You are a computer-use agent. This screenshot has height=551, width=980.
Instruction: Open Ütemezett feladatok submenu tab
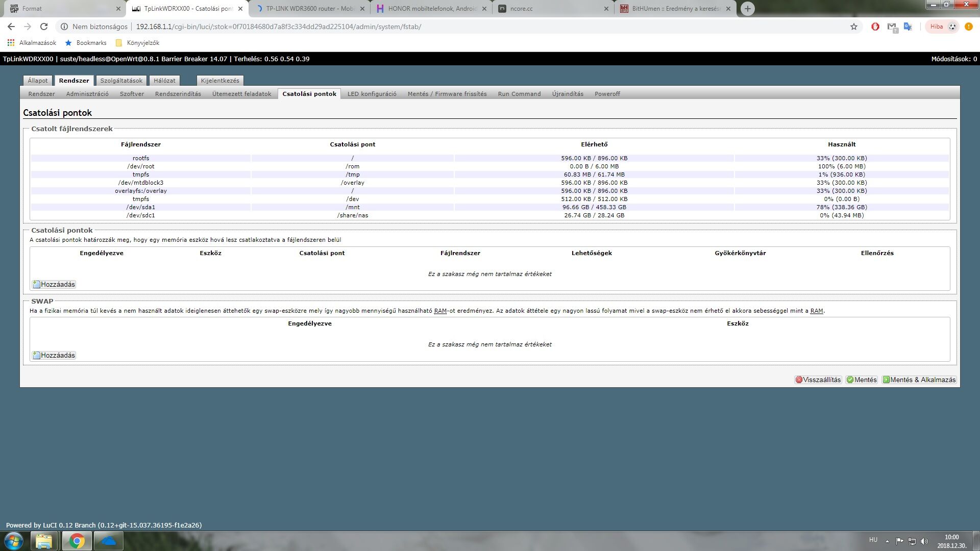[242, 94]
